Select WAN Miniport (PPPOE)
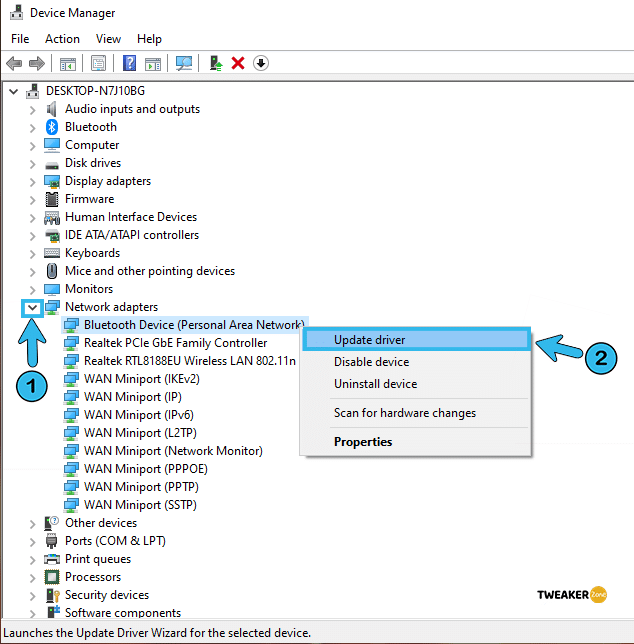The image size is (634, 644). pyautogui.click(x=146, y=469)
